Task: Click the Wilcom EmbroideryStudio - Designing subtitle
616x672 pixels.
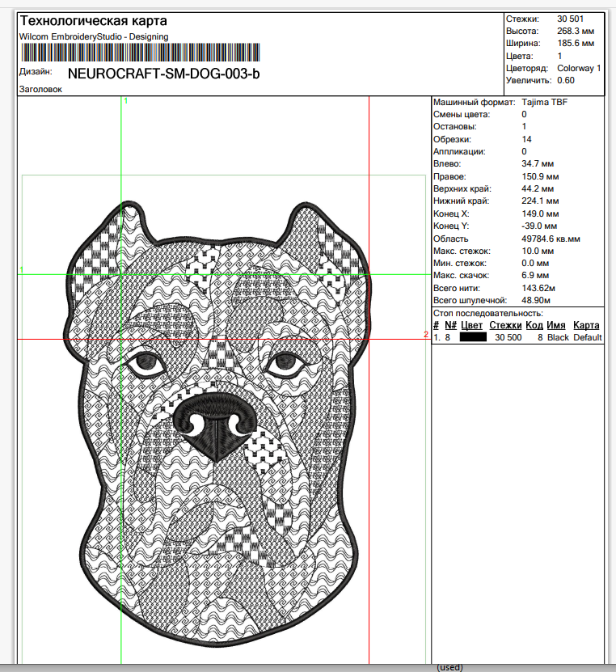Action: click(x=94, y=36)
